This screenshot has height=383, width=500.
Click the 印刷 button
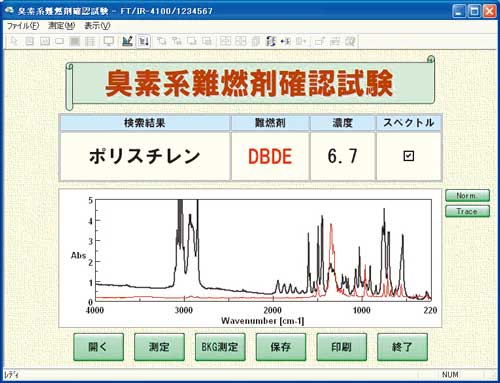point(342,347)
